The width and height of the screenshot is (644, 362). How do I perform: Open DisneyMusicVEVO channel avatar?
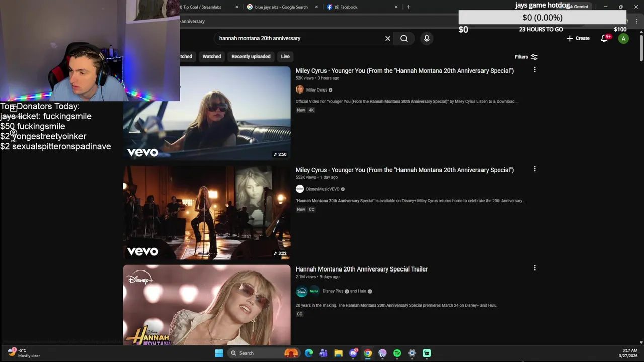point(300,189)
